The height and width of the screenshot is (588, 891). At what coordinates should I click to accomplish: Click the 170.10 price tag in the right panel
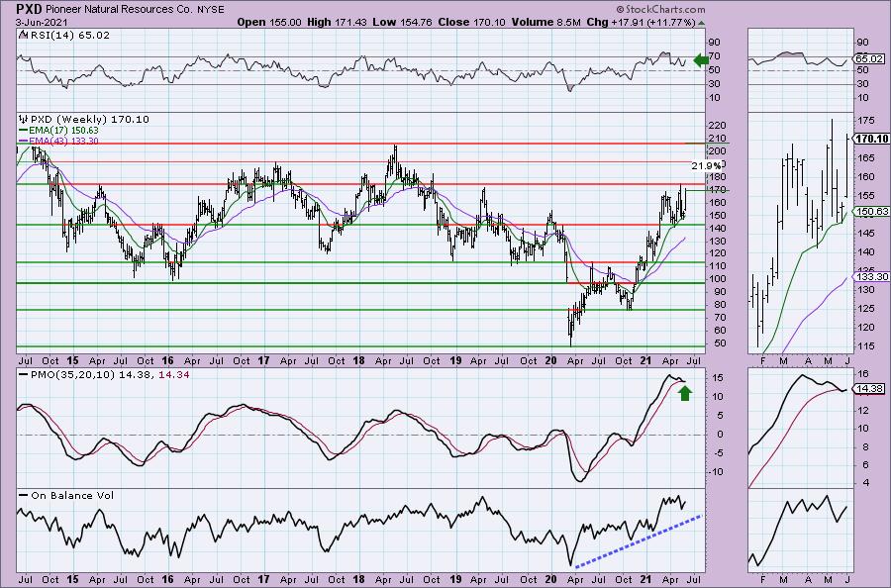871,139
